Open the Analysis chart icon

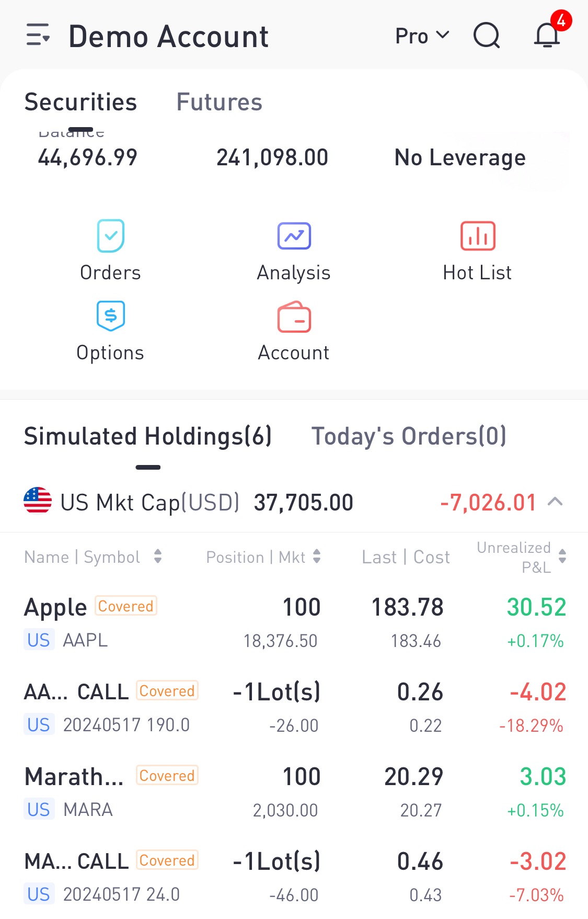[294, 236]
